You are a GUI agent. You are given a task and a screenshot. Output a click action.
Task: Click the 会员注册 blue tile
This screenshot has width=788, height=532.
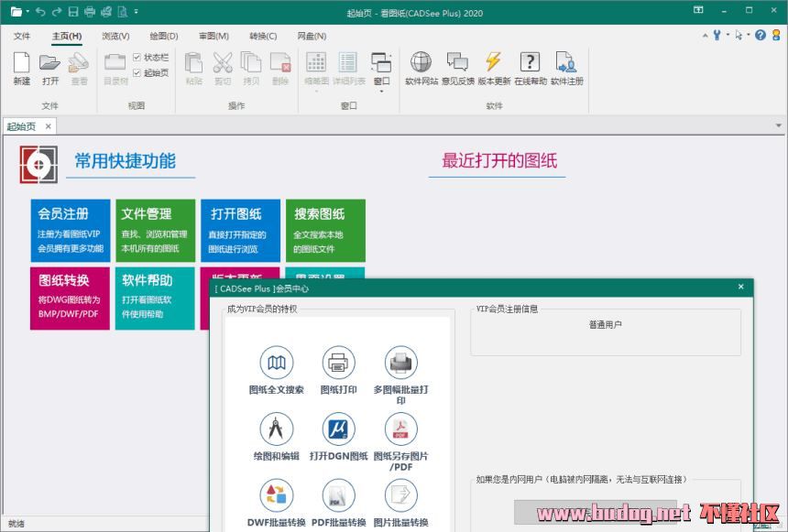pos(70,230)
